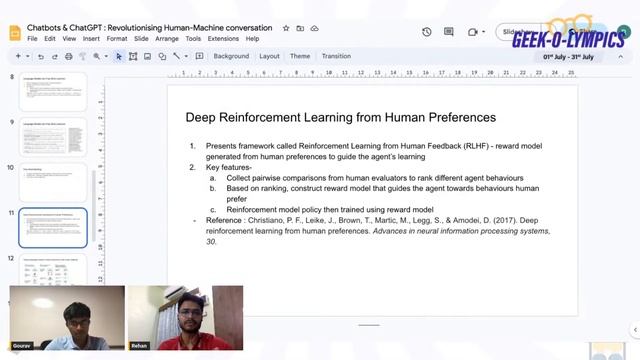Click the Background button
This screenshot has width=640, height=360.
tap(231, 56)
